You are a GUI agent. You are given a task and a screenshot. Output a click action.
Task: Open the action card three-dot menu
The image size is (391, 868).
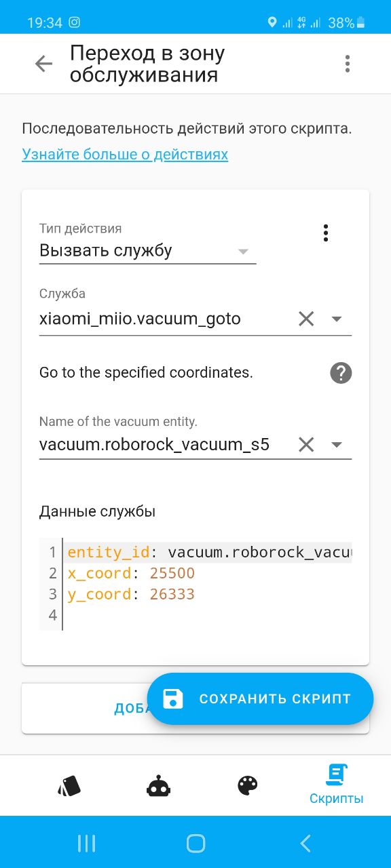click(326, 233)
